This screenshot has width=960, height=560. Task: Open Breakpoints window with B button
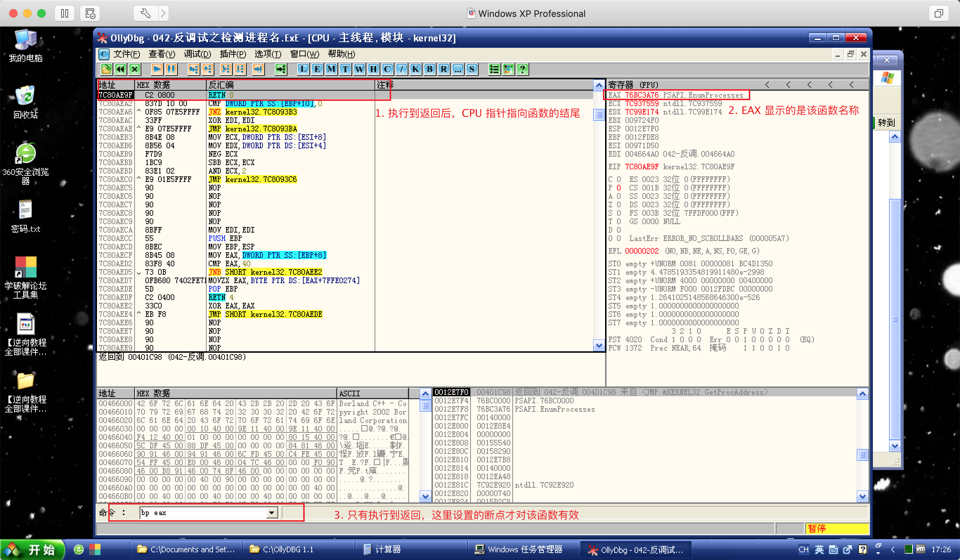point(430,69)
